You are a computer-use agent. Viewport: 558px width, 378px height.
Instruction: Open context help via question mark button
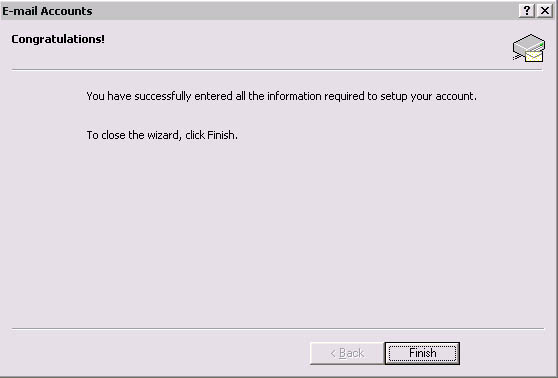pos(527,11)
